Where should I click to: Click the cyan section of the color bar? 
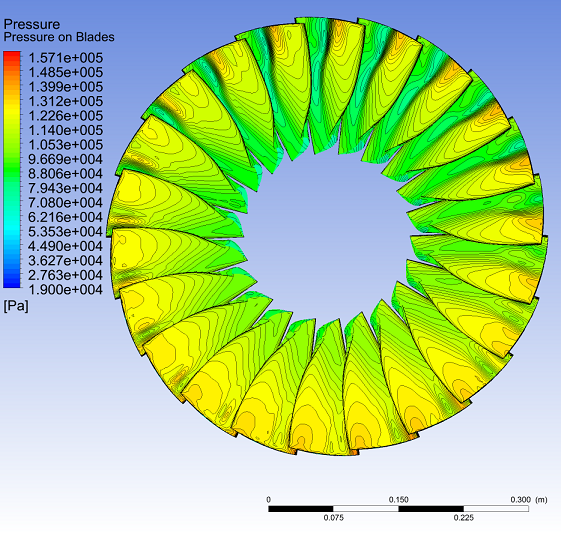tap(12, 222)
